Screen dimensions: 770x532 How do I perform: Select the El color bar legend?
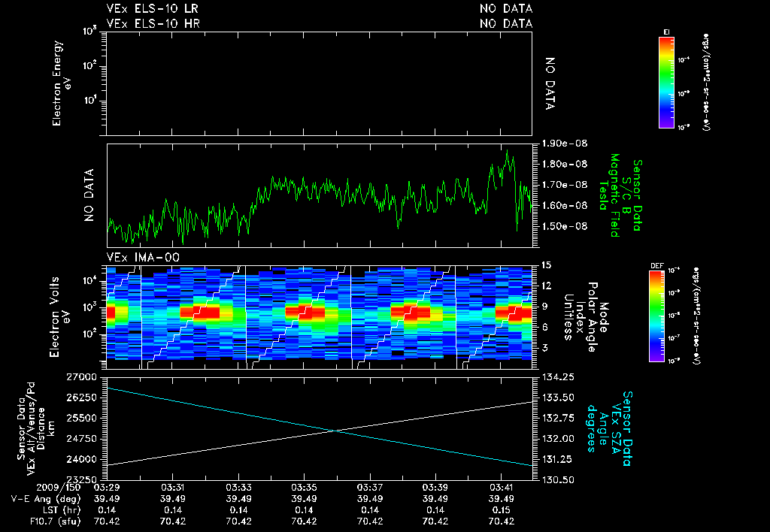(666, 82)
